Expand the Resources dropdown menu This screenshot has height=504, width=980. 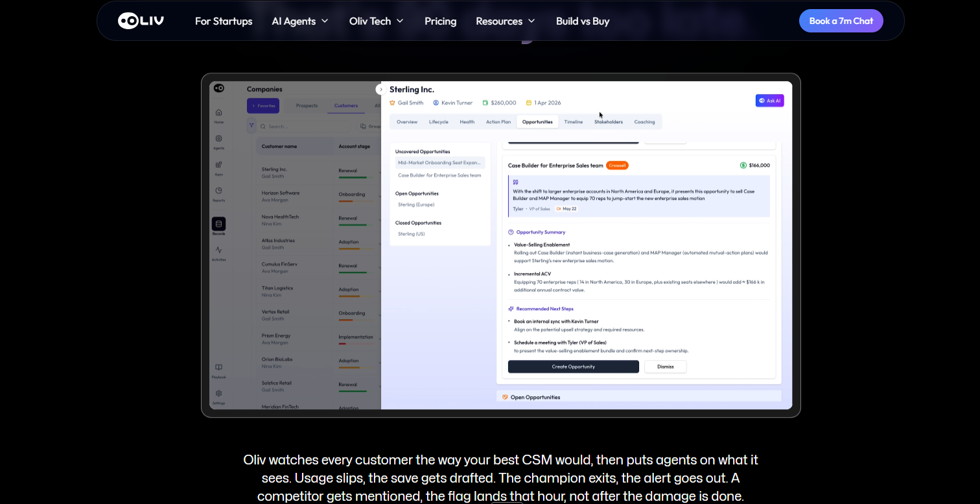pyautogui.click(x=506, y=21)
